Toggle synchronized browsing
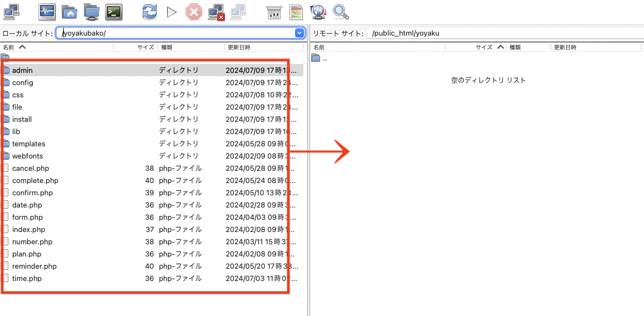 click(318, 12)
